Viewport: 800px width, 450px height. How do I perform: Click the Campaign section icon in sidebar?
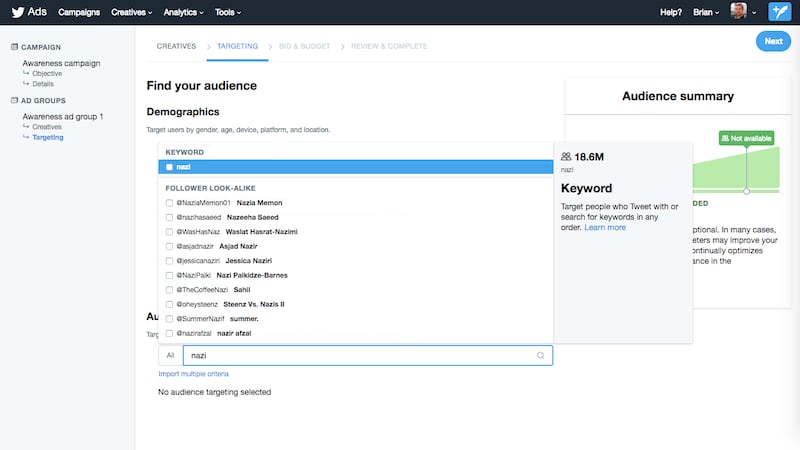click(14, 47)
